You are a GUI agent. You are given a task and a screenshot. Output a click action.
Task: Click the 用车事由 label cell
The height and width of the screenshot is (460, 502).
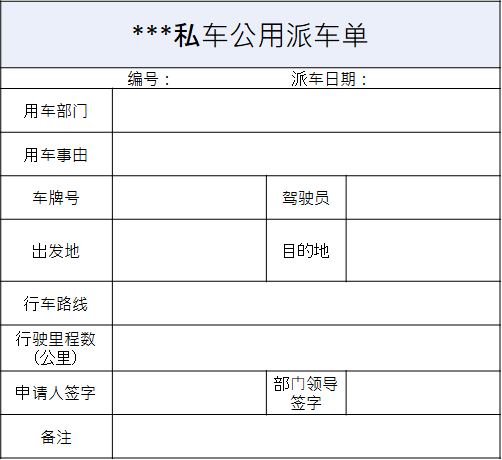point(56,154)
